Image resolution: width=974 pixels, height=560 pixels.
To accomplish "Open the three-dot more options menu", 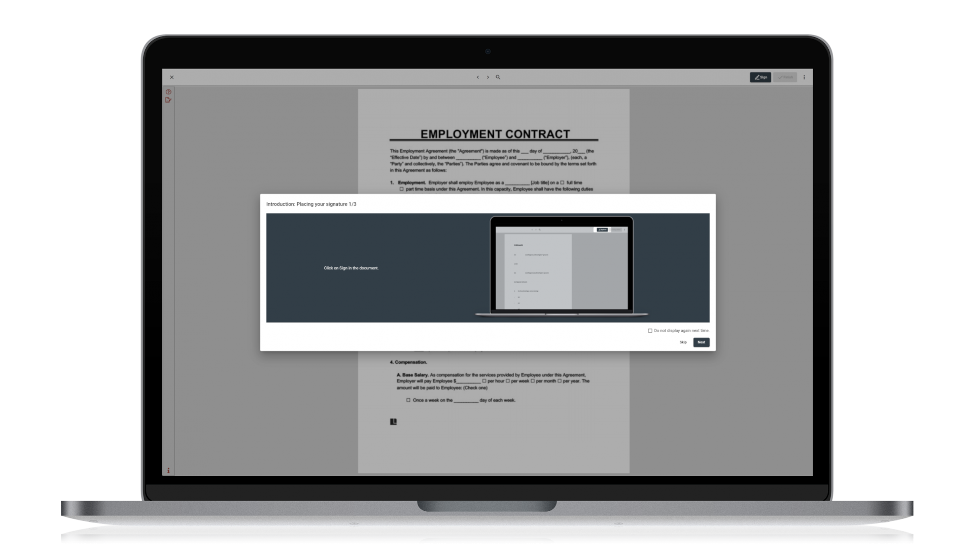I will pyautogui.click(x=804, y=77).
